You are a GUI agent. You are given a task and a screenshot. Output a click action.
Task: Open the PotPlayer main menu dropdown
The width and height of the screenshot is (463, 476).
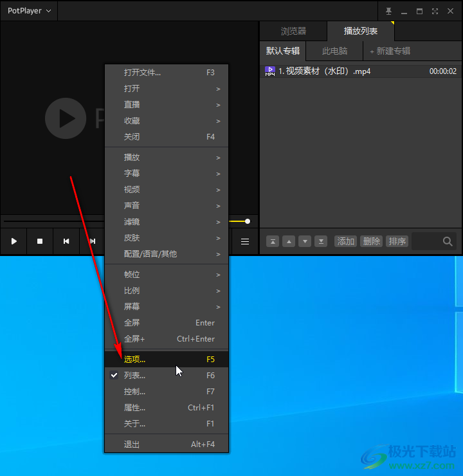(29, 11)
